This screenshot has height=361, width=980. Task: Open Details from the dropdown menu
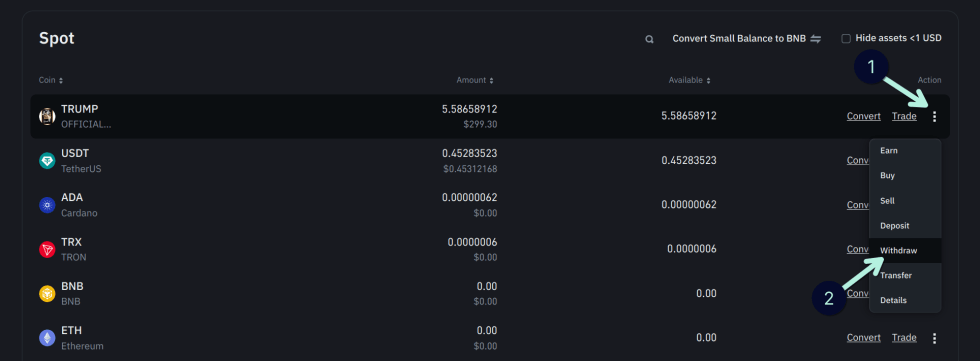coord(905,300)
